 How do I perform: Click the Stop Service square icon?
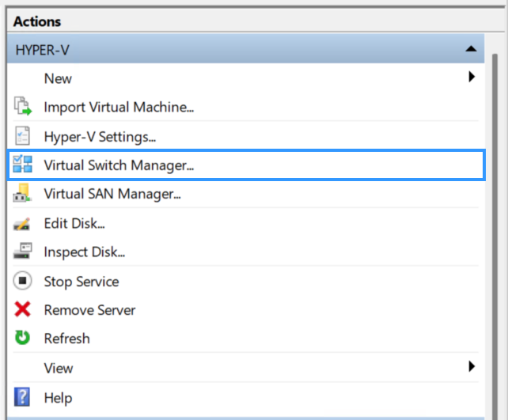[22, 281]
